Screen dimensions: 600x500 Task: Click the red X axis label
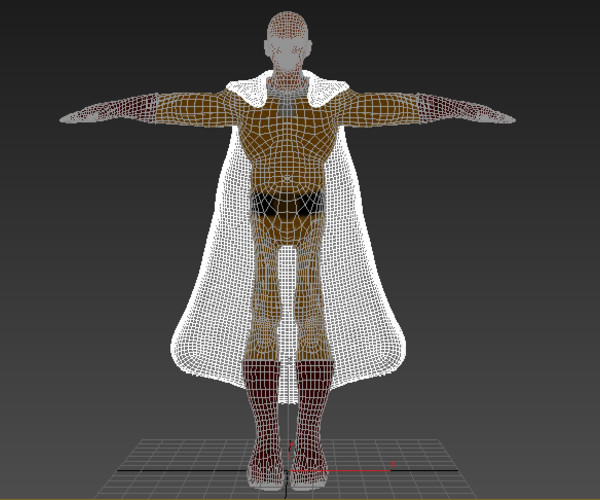pyautogui.click(x=393, y=464)
